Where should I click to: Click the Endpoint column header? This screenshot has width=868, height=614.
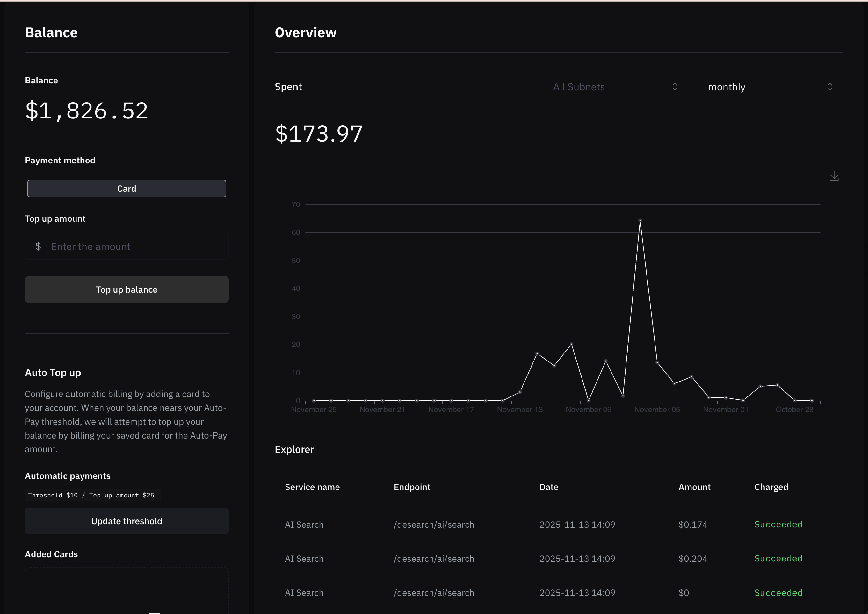[411, 487]
